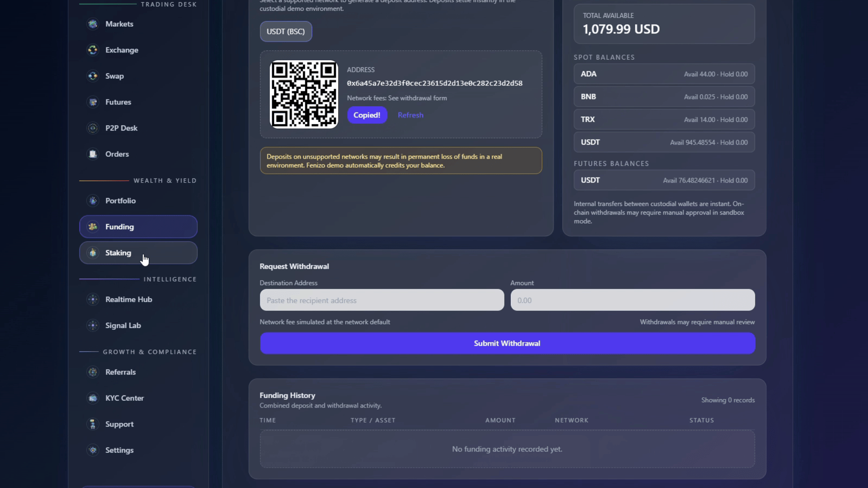Click the Destination Address input field

[382, 300]
